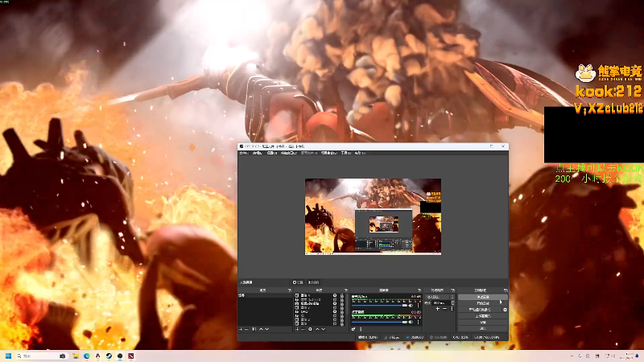Move scene down with the down arrow
Viewport: 644px width, 362px height.
(x=267, y=329)
